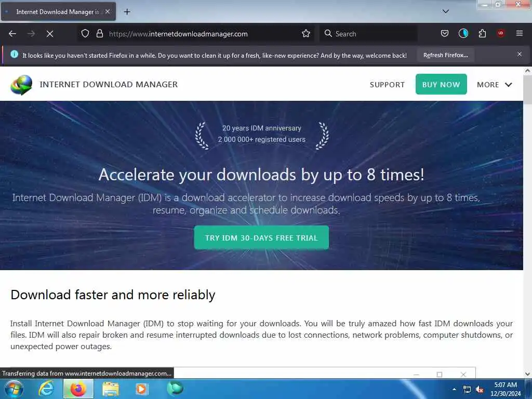Open Windows Media Player taskbar icon
Screen dimensions: 532x399
coord(141,389)
